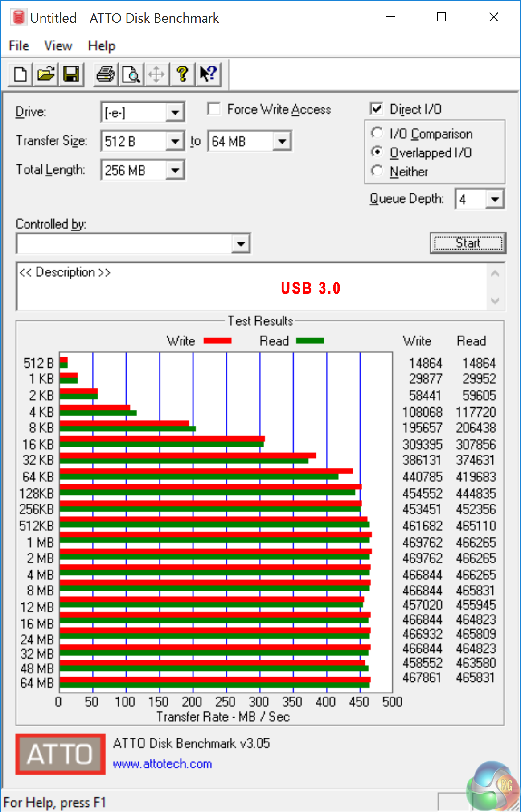Open the File menu
This screenshot has height=812, width=521.
19,45
